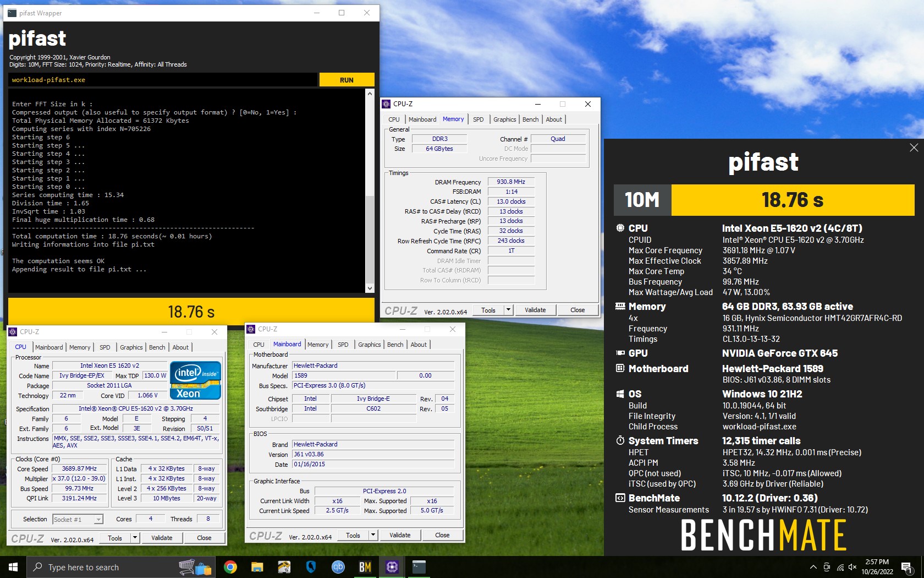Click the pifast Wrapper window title icon
924x578 pixels.
(x=12, y=13)
